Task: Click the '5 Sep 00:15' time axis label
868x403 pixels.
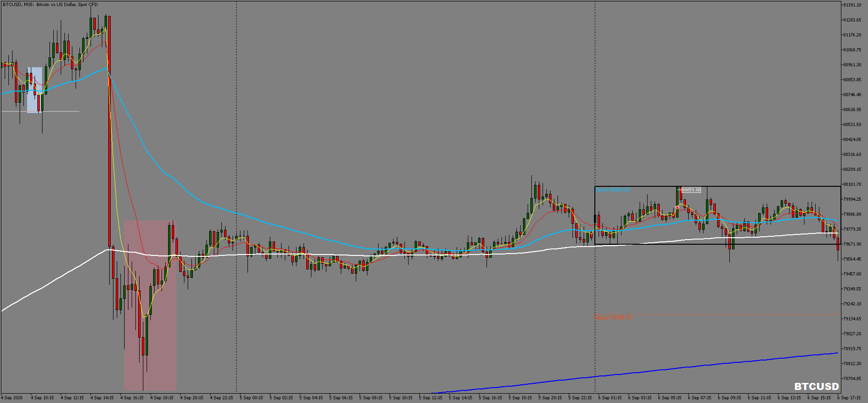Action: 251,398
